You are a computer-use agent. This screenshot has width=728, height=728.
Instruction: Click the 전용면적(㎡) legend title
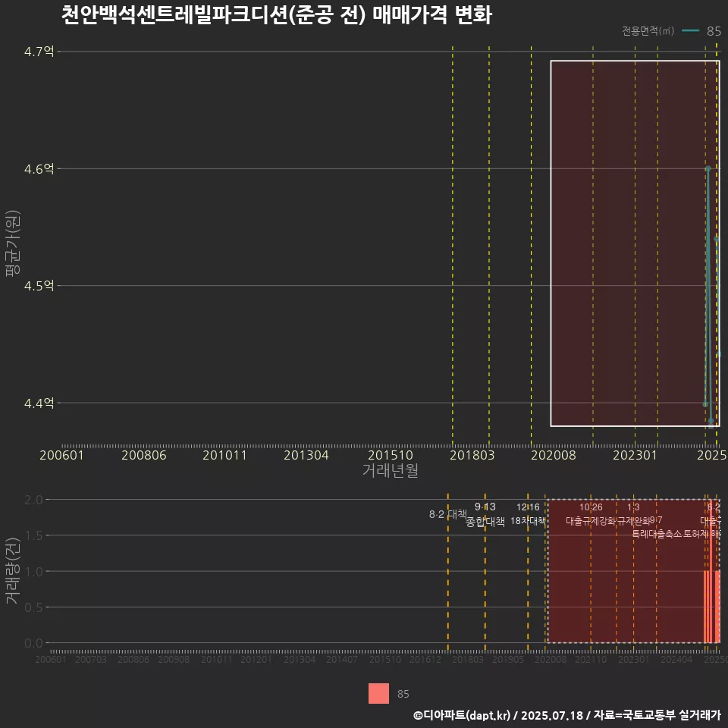[x=648, y=31]
